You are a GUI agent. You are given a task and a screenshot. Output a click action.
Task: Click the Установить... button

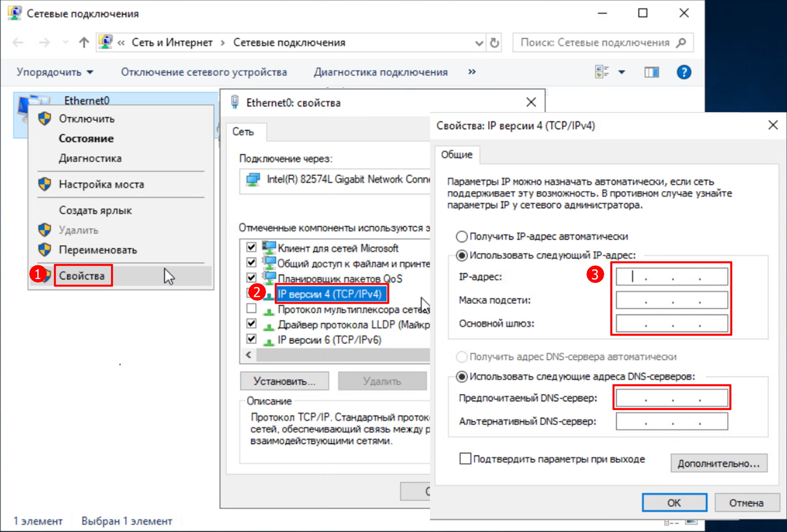(285, 381)
